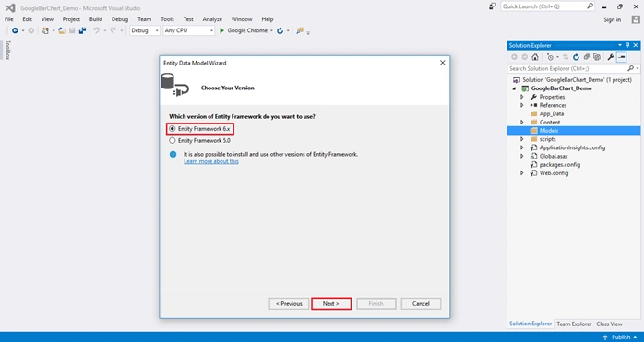
Task: Click the New Project toolbar icon
Action: [45, 30]
